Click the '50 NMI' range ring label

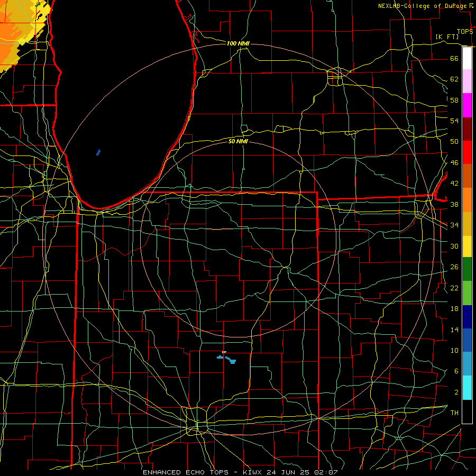tap(238, 141)
